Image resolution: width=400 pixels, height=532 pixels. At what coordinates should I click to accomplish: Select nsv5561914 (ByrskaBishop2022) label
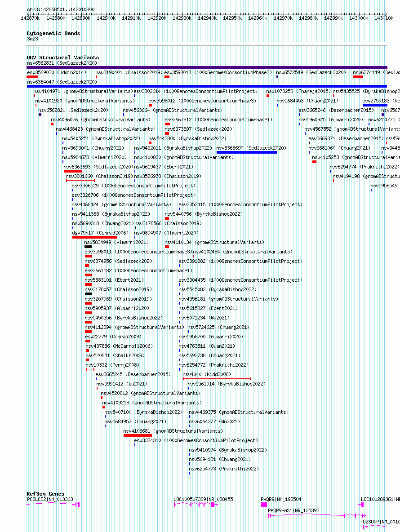point(227,384)
